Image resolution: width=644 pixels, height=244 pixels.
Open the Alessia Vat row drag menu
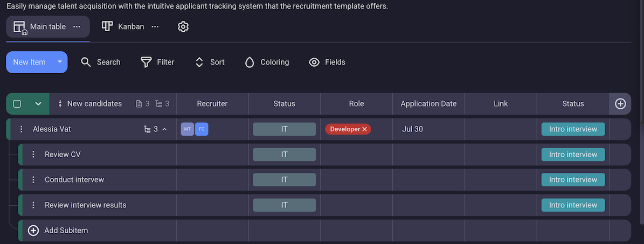click(x=22, y=129)
